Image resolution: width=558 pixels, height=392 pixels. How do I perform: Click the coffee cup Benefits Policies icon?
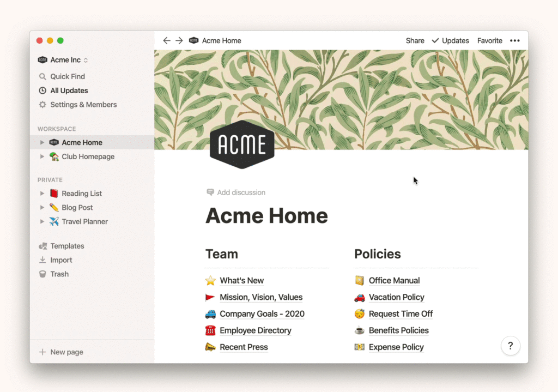coord(360,330)
